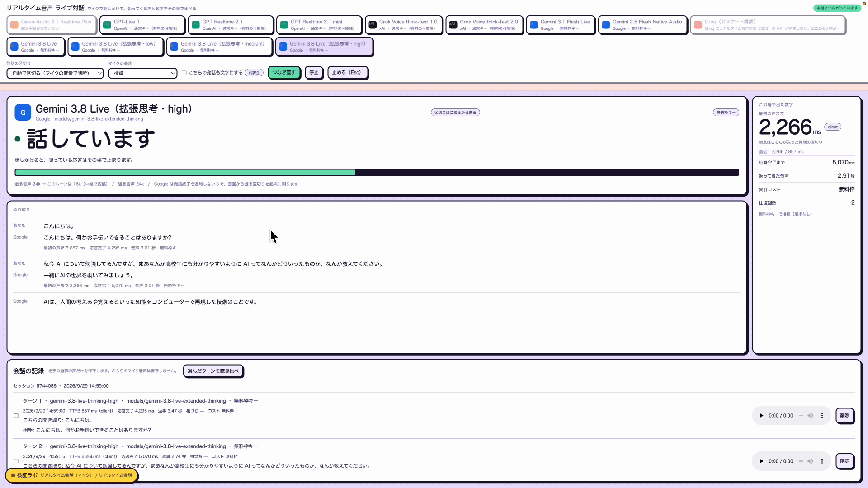Select the Qwen-Audio 3.1 Realtime Plus model card
The width and height of the screenshot is (868, 488).
pyautogui.click(x=52, y=25)
